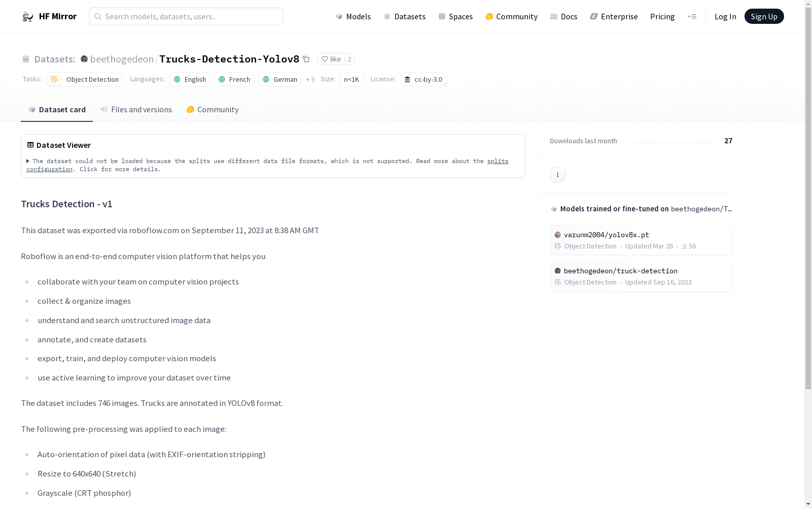Open the three-dot options menu in sidebar
The width and height of the screenshot is (812, 508).
[558, 175]
